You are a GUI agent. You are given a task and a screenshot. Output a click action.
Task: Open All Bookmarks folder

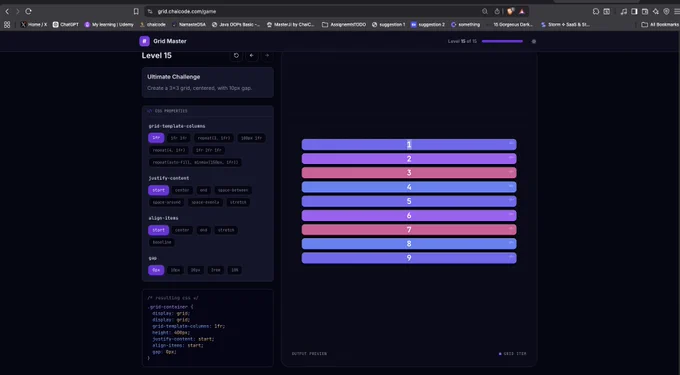point(660,25)
